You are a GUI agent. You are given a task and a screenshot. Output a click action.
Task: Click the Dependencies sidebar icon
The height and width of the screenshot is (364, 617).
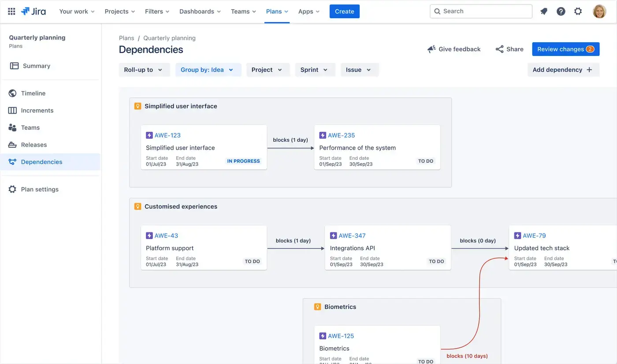coord(12,162)
